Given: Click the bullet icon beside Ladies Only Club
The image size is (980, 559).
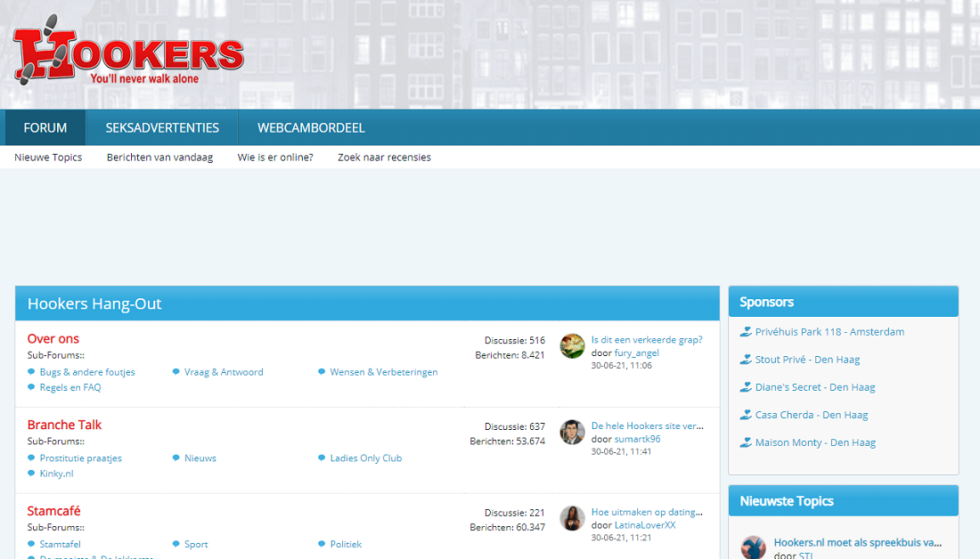Looking at the screenshot, I should click(x=322, y=458).
